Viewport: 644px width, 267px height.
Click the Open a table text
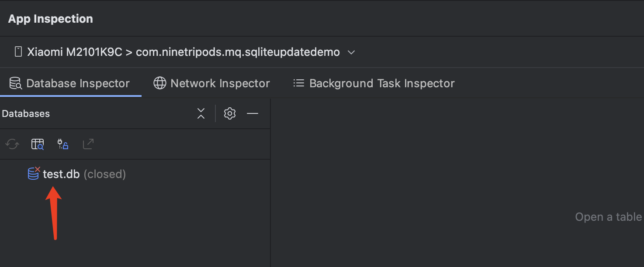(x=608, y=216)
